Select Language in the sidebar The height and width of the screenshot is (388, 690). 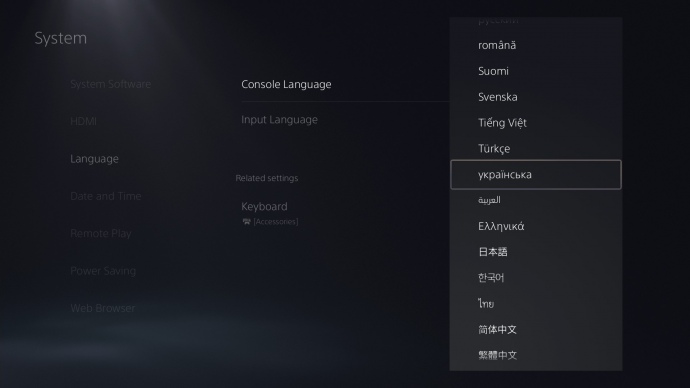(x=94, y=159)
